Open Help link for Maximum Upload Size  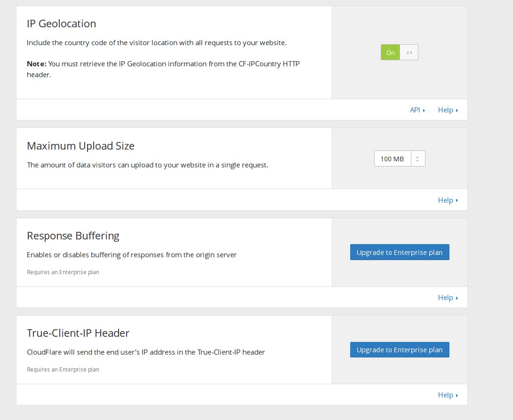coord(448,200)
